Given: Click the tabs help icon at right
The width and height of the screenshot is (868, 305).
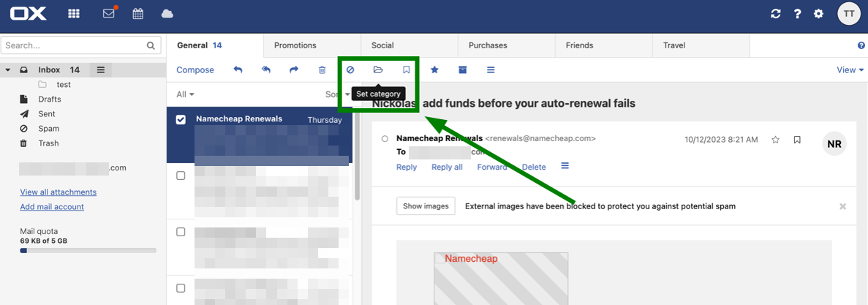Looking at the screenshot, I should [861, 45].
